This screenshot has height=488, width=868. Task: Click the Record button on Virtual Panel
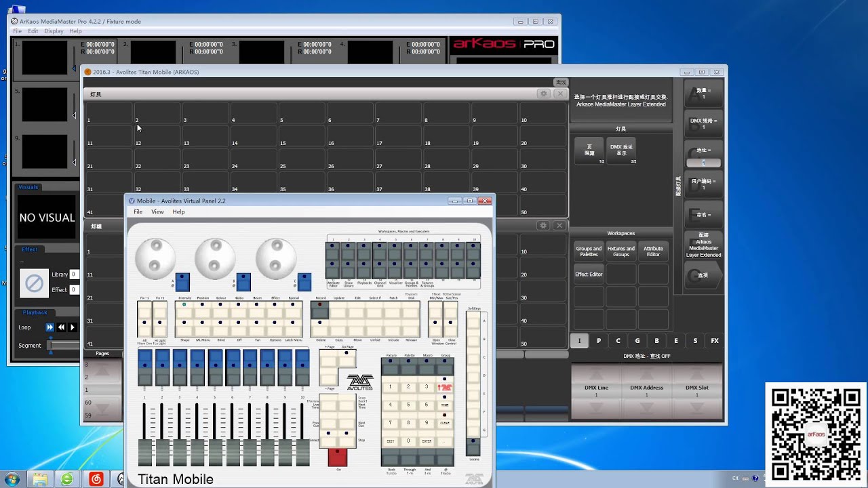(319, 310)
